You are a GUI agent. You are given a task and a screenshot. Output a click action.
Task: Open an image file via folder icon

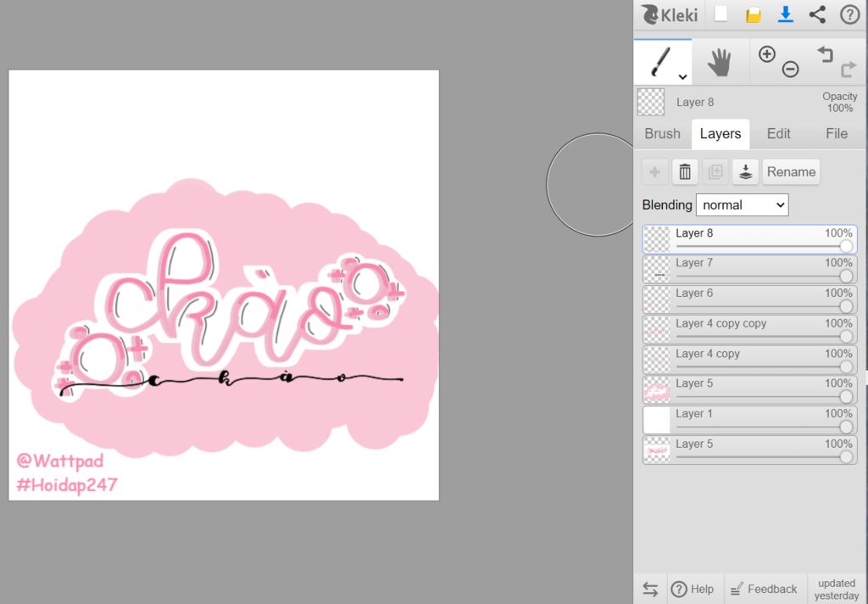753,14
